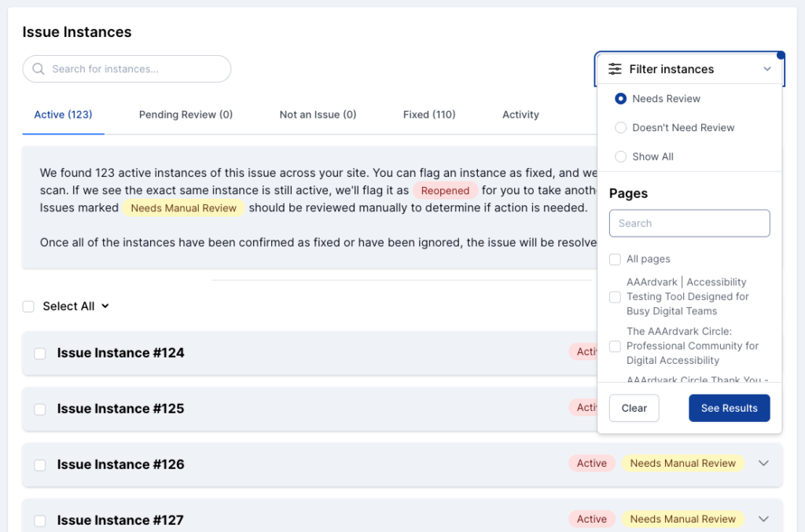Collapse the Filter instances dropdown chevron
The width and height of the screenshot is (805, 532).
pos(767,69)
